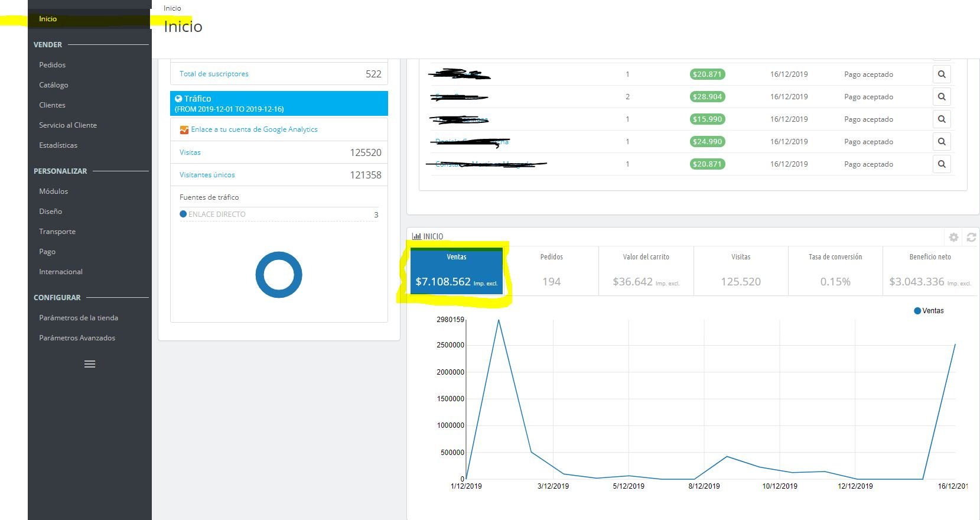Screen dimensions: 980x520
Task: Refresh the INICIO dashboard panel
Action: [971, 237]
